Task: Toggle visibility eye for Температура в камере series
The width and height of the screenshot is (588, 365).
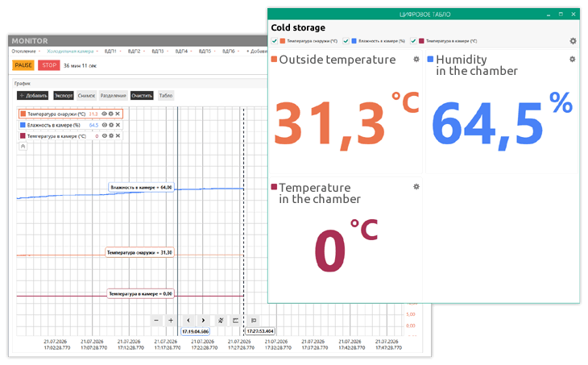Action: [104, 136]
